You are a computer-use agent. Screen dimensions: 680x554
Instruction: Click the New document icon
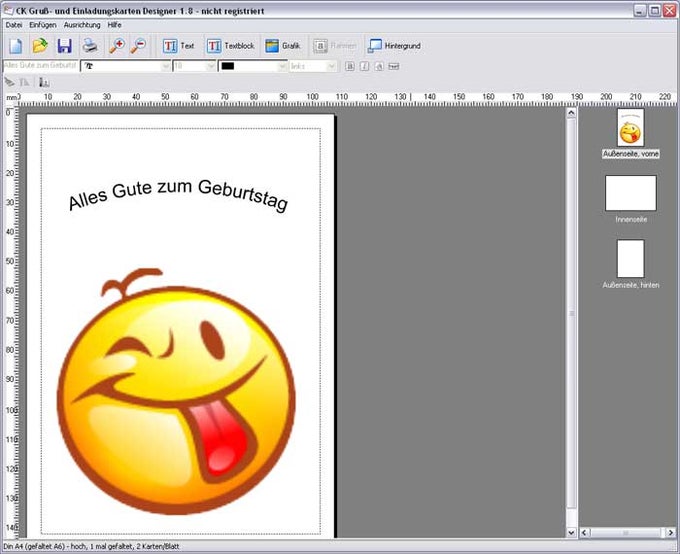16,46
